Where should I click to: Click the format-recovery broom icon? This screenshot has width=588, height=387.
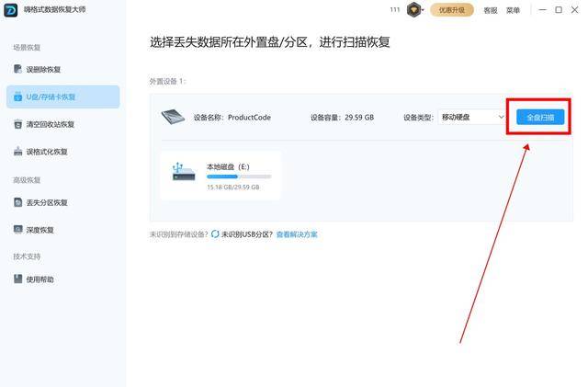point(17,152)
